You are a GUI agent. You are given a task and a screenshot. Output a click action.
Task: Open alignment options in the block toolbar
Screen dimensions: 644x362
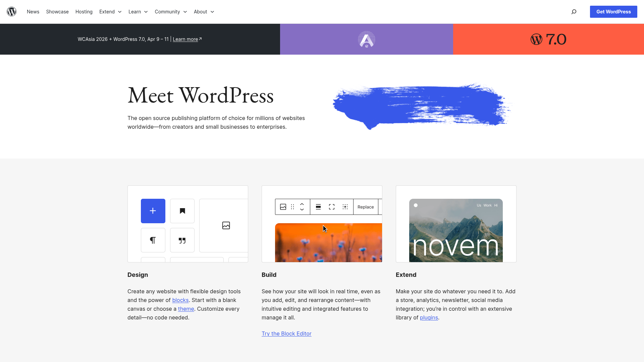[x=318, y=207]
